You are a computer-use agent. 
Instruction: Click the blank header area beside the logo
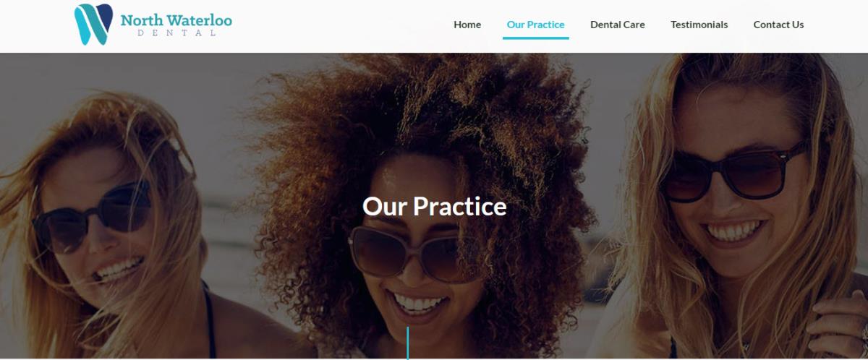click(340, 25)
